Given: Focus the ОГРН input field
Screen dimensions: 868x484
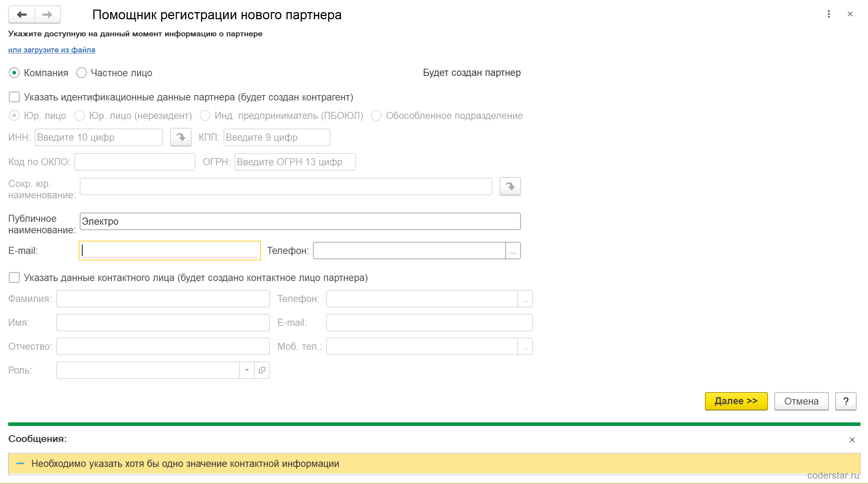Looking at the screenshot, I should (295, 162).
